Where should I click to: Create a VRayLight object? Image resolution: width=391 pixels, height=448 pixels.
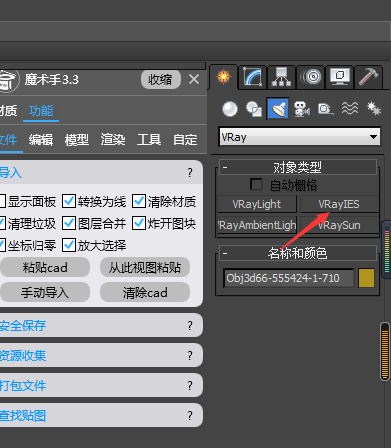257,204
